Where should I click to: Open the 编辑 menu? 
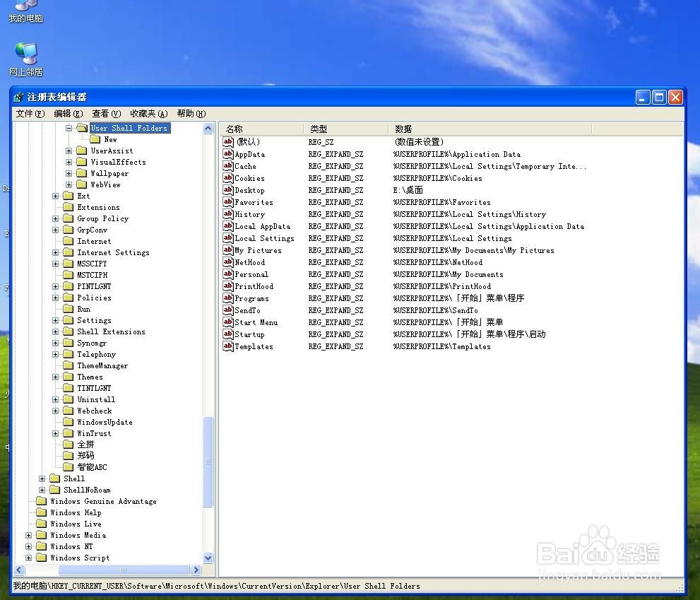point(69,114)
